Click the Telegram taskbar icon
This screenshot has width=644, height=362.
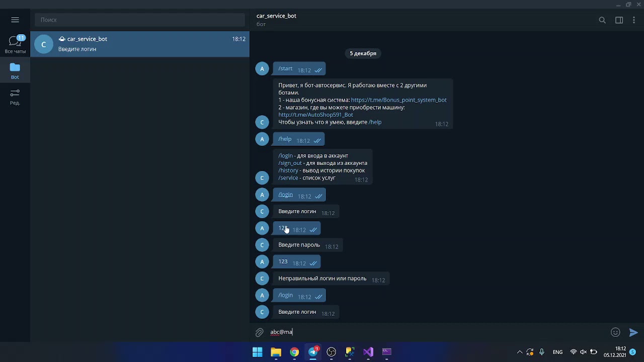click(313, 352)
